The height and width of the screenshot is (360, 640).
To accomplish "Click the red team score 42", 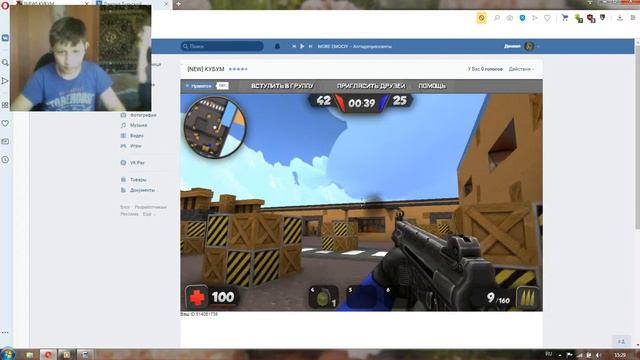I will coord(324,100).
